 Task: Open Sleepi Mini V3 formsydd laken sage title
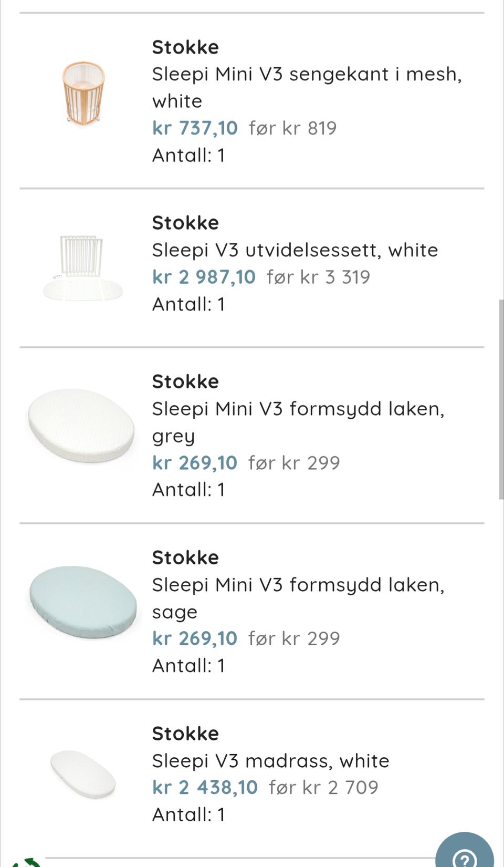coord(298,598)
